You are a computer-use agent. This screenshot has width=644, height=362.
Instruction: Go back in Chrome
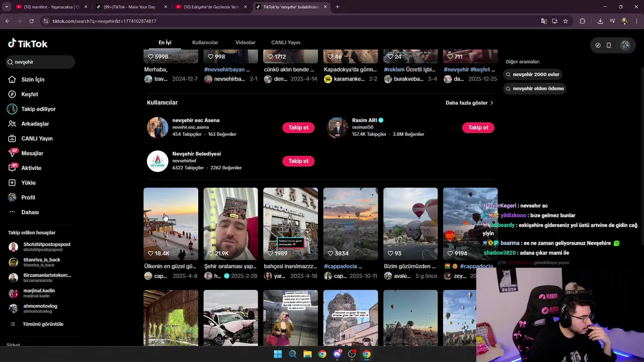point(7,21)
